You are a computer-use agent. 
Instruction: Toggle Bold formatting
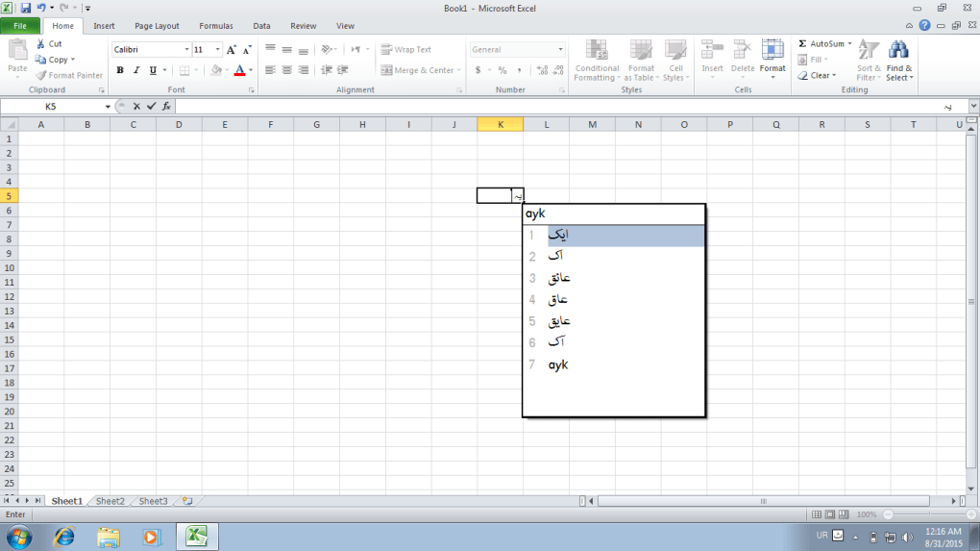pos(120,70)
